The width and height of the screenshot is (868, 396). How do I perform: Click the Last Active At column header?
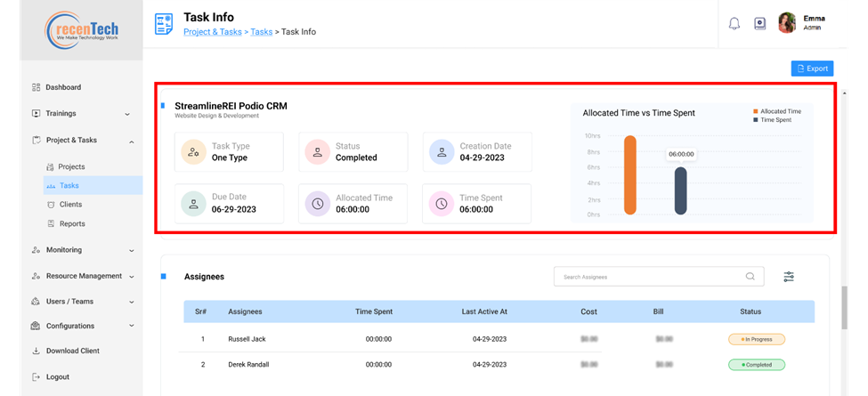coord(484,311)
